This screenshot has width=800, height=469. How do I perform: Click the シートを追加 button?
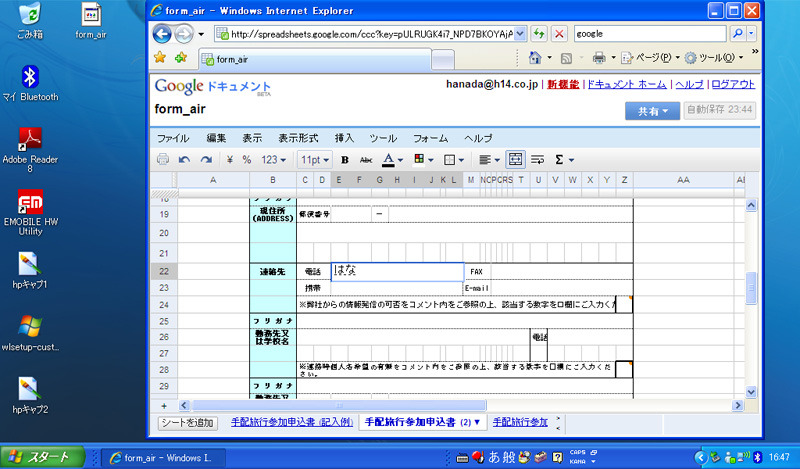click(188, 423)
